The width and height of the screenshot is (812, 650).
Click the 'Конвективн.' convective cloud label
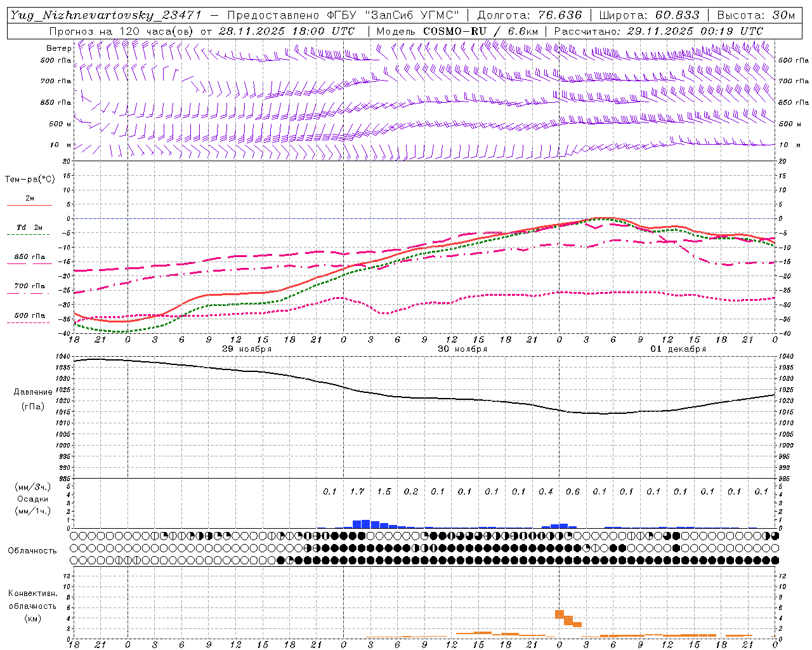[32, 594]
